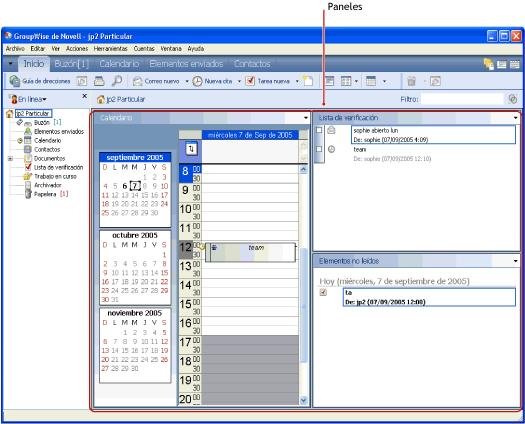Select Buzón folder in tree
The image size is (525, 424).
click(x=42, y=123)
